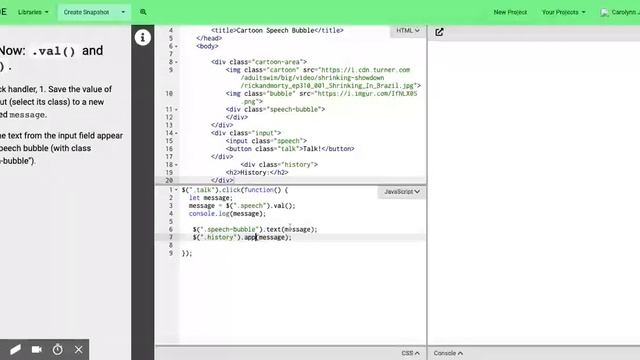Click the Talk! button HTML line
640x360 pixels.
tap(290, 149)
